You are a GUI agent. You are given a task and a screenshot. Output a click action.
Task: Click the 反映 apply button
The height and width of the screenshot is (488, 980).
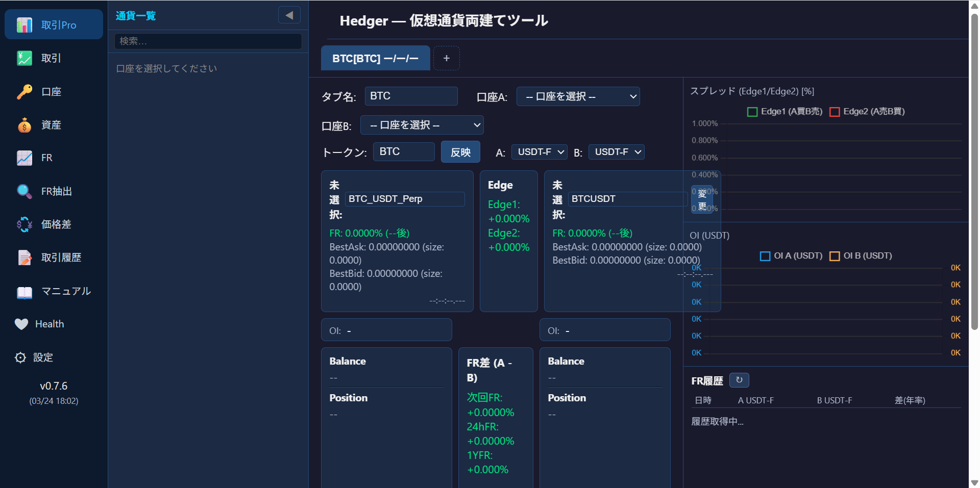point(460,152)
